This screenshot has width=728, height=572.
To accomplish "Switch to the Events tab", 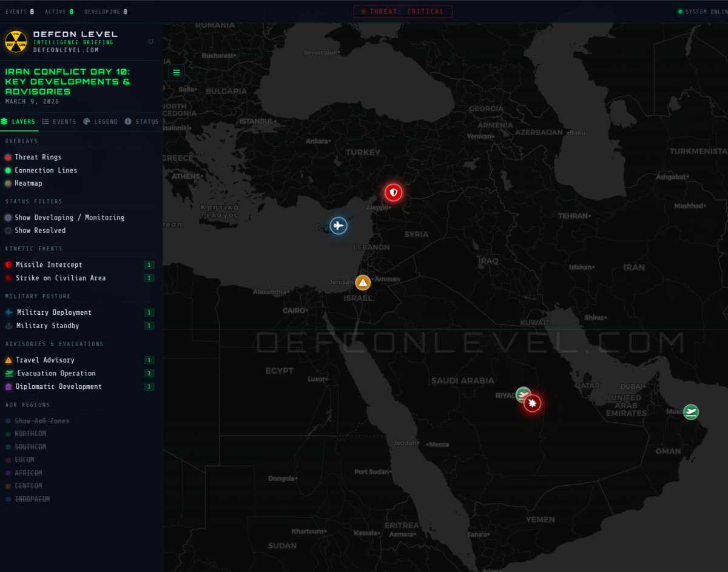I will 59,121.
